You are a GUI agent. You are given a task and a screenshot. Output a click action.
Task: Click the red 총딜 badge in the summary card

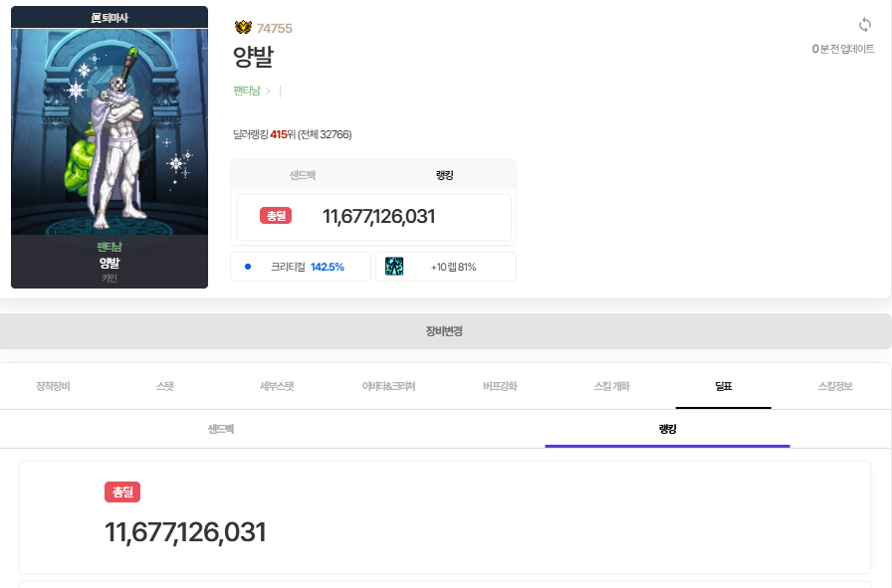tap(276, 217)
